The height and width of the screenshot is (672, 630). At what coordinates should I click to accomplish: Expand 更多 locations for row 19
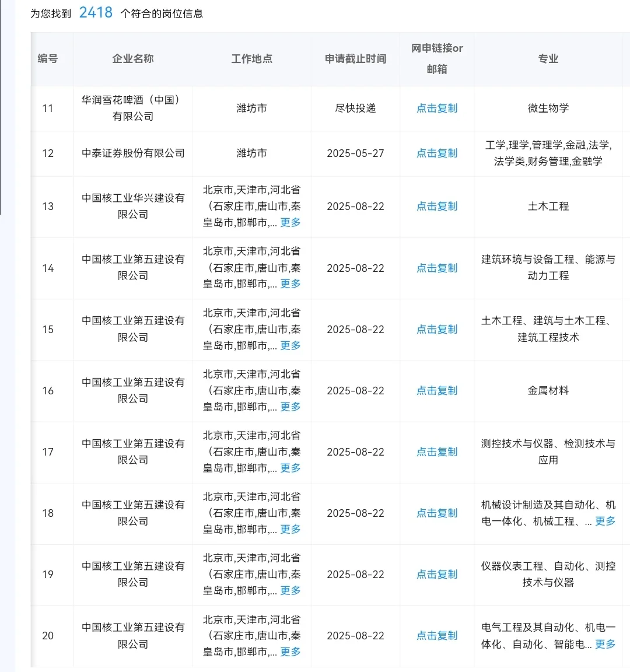tap(290, 590)
